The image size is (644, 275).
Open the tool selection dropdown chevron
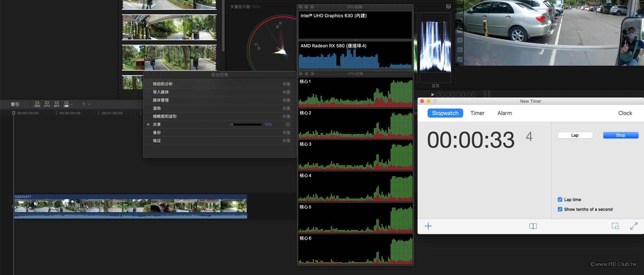click(x=89, y=104)
